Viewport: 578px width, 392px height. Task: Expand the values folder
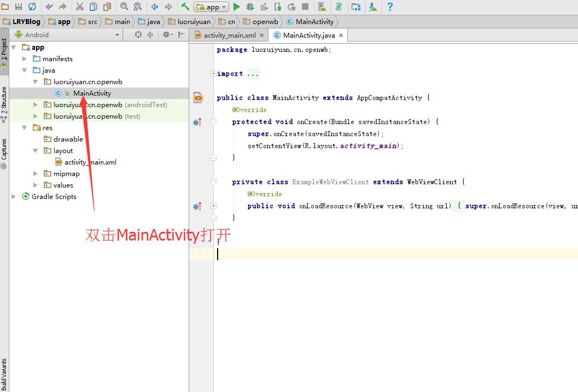36,185
